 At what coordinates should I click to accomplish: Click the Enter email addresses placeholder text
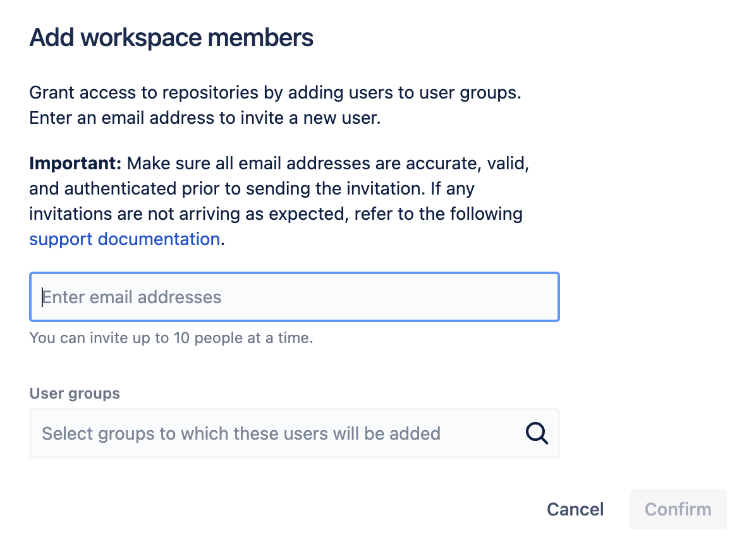[x=132, y=297]
